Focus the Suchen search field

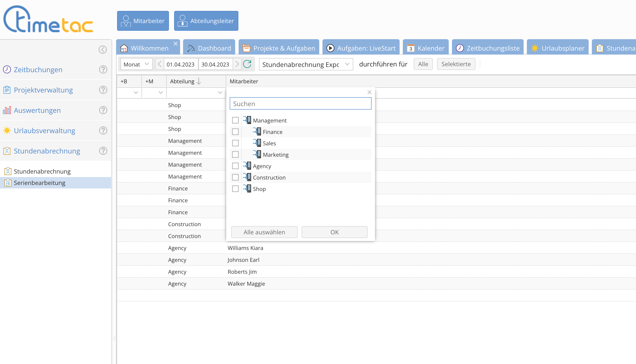pos(301,103)
